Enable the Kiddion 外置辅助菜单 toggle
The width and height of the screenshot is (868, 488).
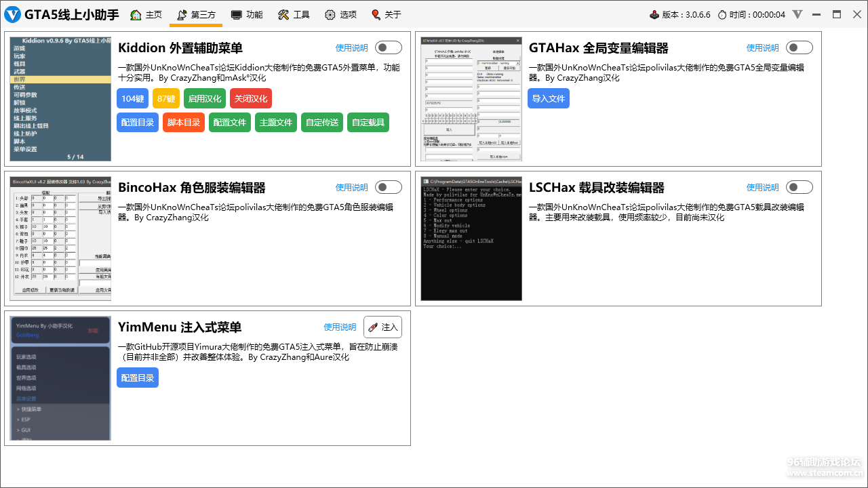click(x=389, y=47)
